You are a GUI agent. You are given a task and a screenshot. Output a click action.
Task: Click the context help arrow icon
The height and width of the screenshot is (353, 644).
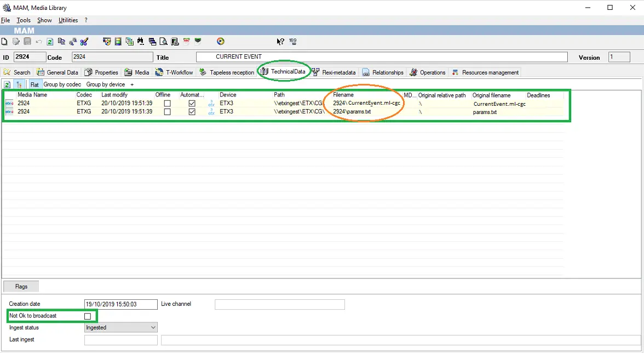[280, 42]
